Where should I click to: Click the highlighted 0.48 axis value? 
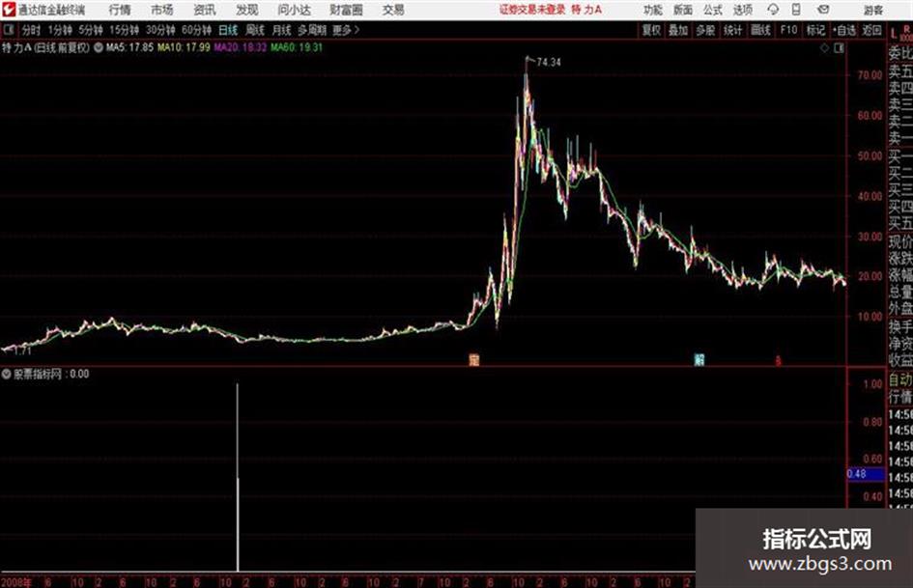(x=866, y=474)
